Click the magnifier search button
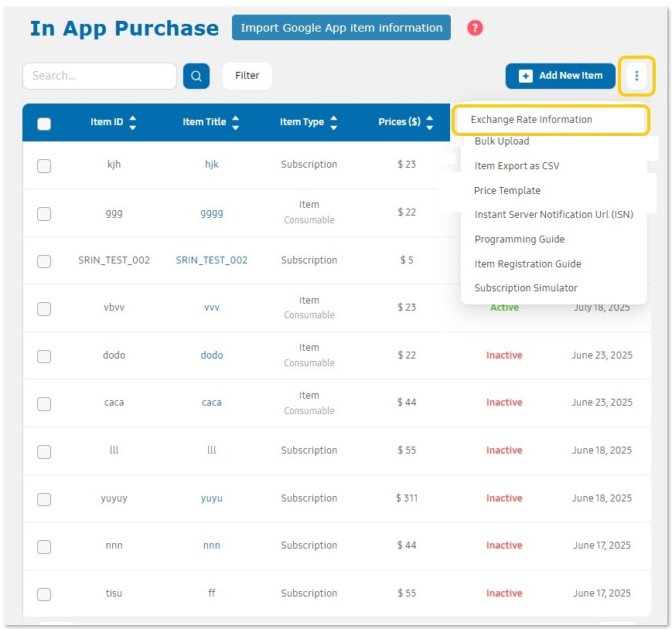Screen dimensions: 672x629 (196, 76)
